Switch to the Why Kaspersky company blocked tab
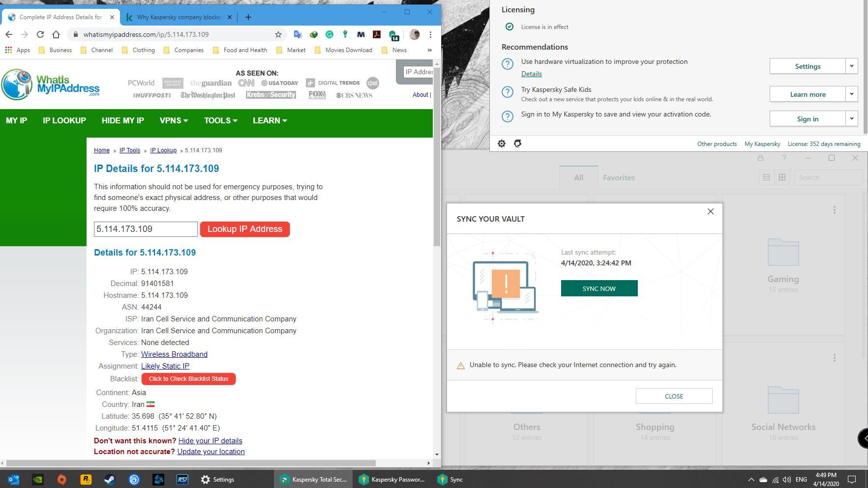Viewport: 868px width, 488px height. [x=178, y=17]
